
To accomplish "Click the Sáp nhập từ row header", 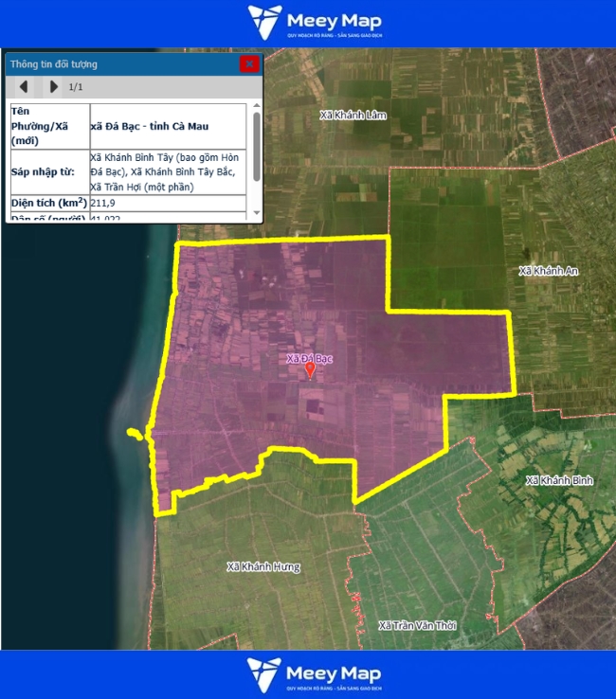I will (x=49, y=172).
